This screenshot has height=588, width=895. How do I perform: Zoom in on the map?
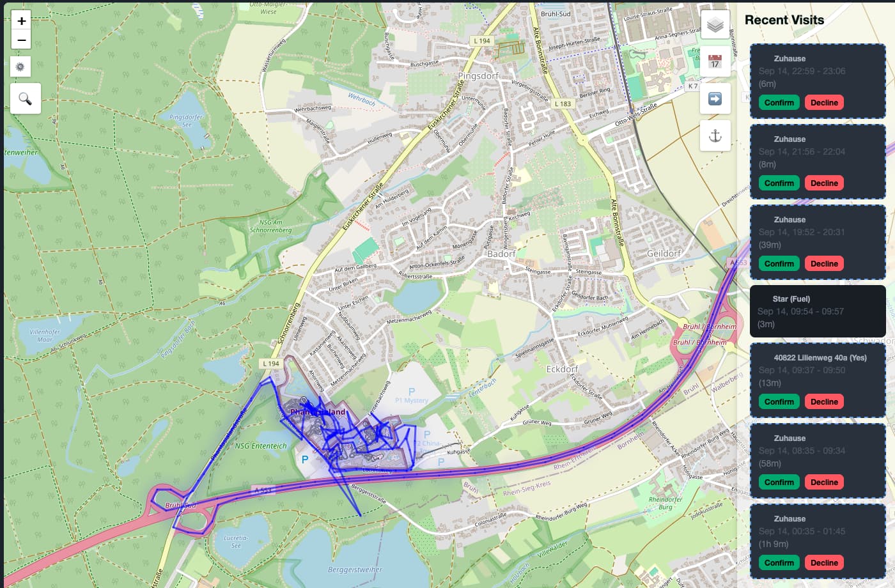[x=21, y=20]
